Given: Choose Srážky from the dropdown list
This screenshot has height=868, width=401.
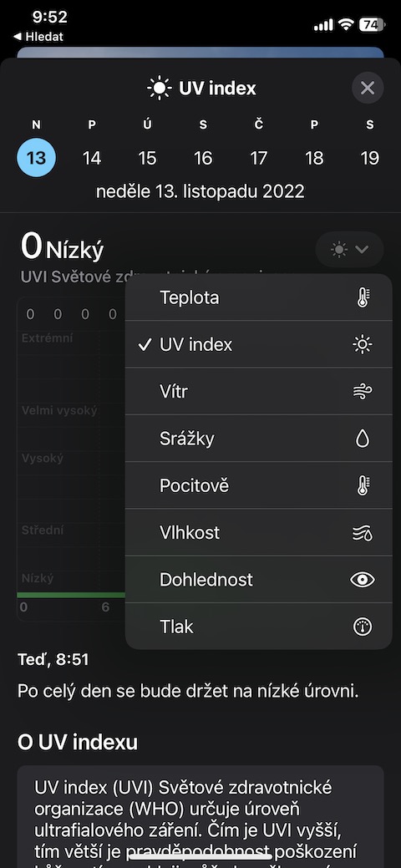Looking at the screenshot, I should (259, 439).
